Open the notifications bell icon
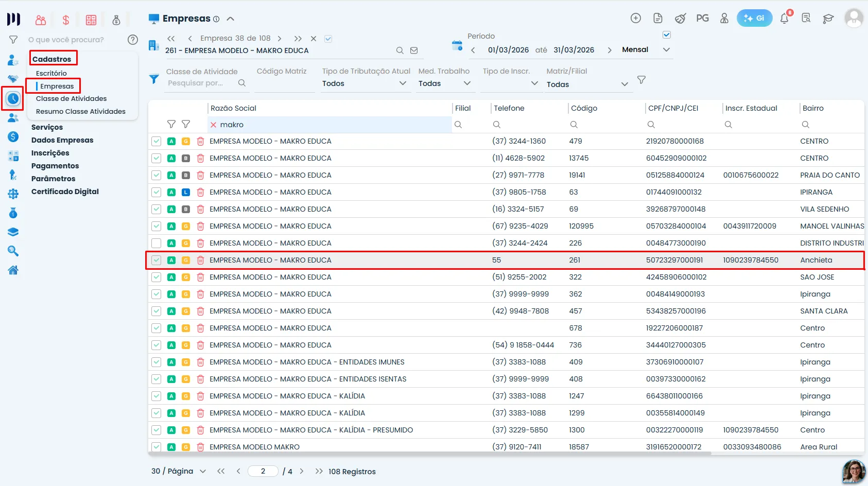 click(784, 18)
